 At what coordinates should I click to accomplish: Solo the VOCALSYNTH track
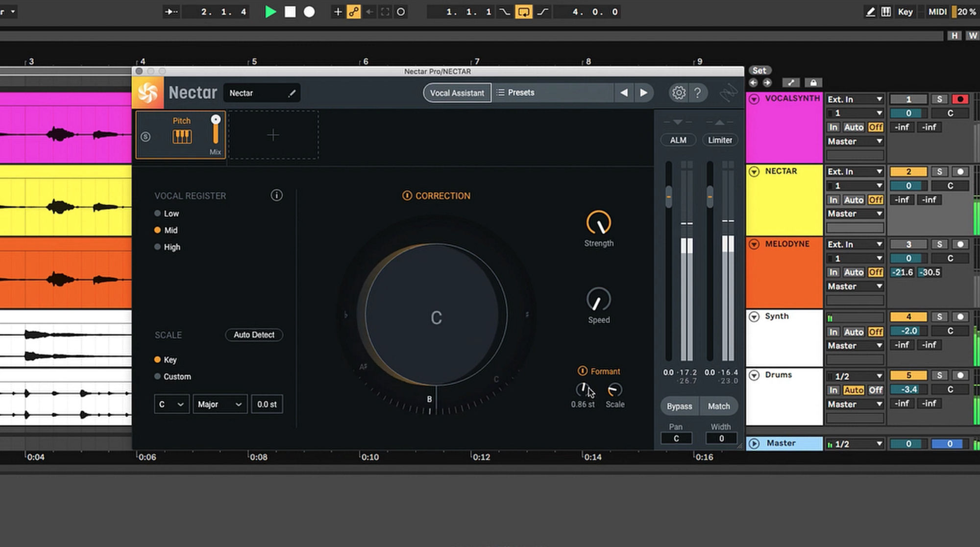[939, 99]
